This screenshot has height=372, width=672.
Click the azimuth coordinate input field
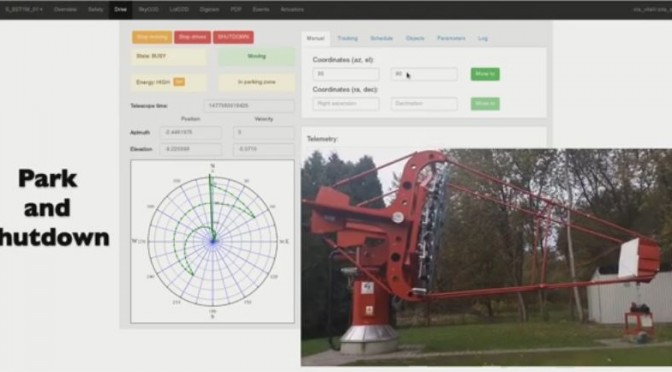click(x=346, y=74)
